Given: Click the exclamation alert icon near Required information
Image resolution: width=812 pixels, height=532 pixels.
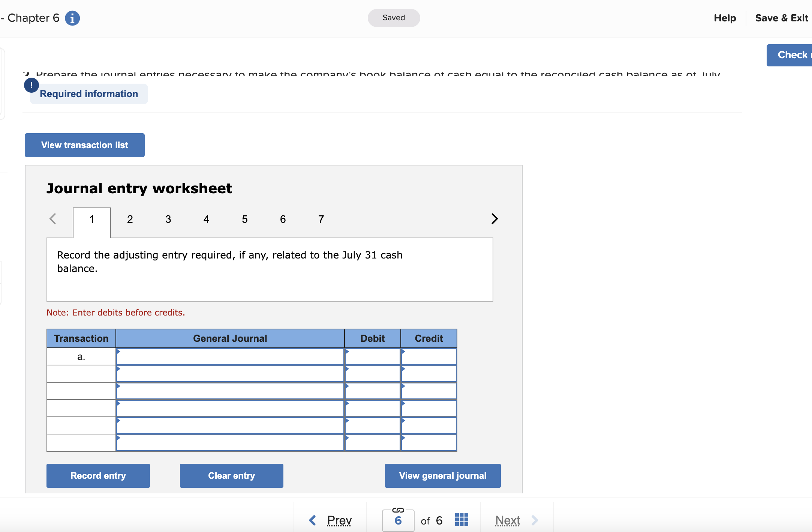Looking at the screenshot, I should (x=31, y=85).
